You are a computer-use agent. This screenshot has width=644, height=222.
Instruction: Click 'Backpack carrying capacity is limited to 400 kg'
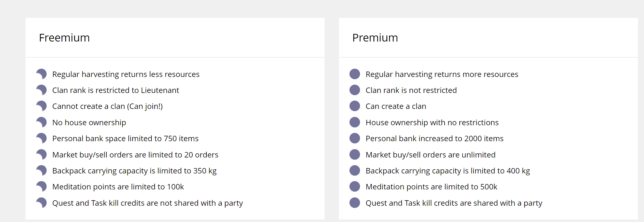448,171
